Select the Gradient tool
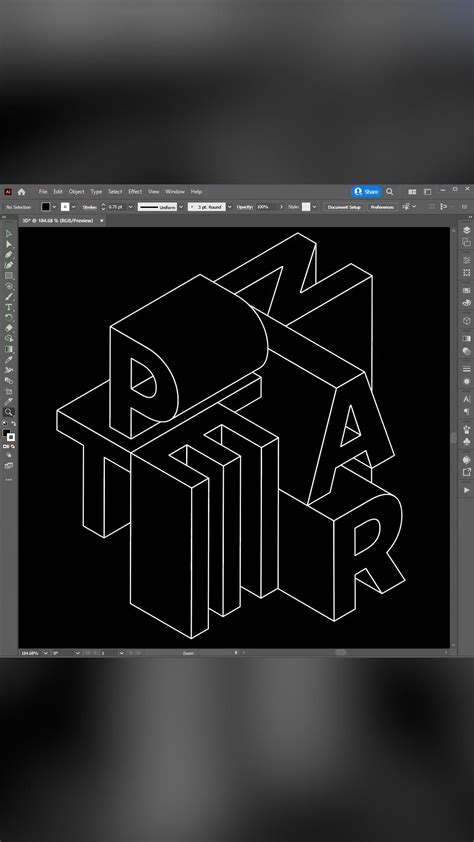 [9, 349]
